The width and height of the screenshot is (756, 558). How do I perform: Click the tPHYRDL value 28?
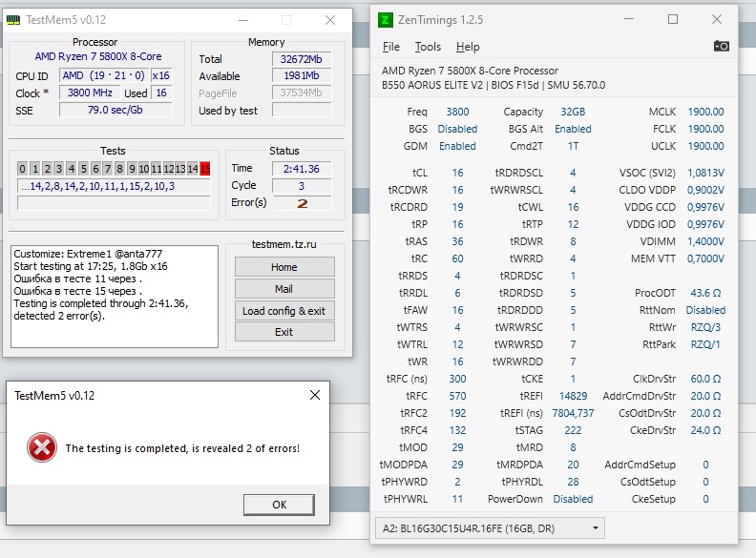tap(573, 482)
